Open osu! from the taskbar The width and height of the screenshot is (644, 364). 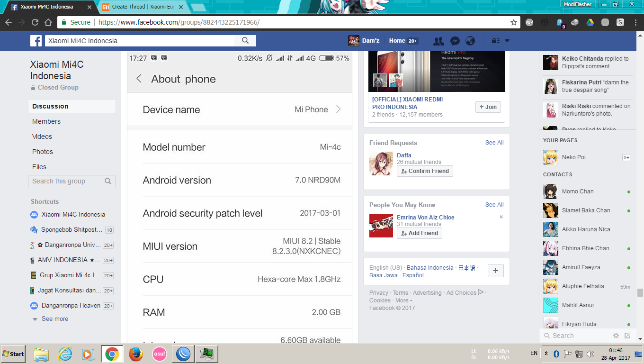pyautogui.click(x=160, y=354)
